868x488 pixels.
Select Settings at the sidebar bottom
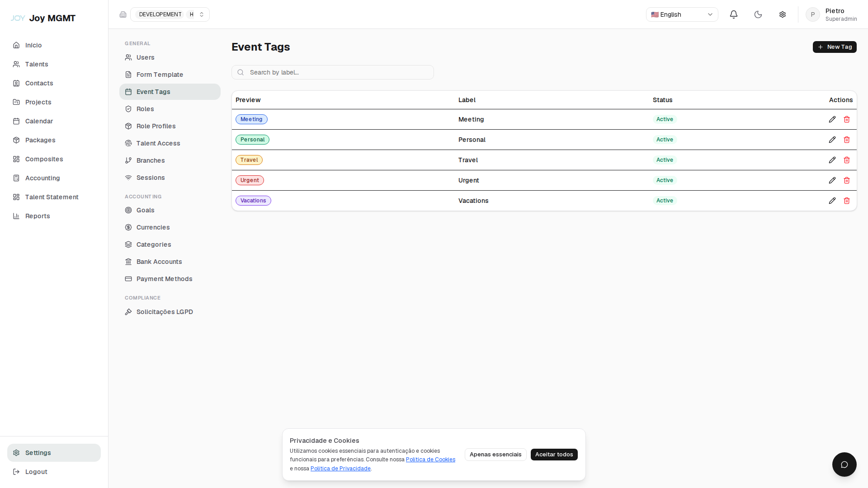click(x=54, y=453)
